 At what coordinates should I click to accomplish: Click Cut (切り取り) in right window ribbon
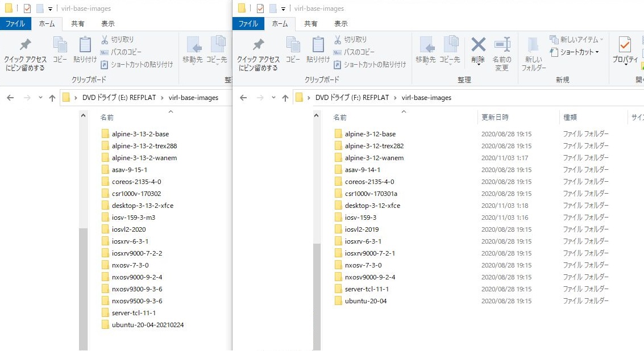(350, 39)
